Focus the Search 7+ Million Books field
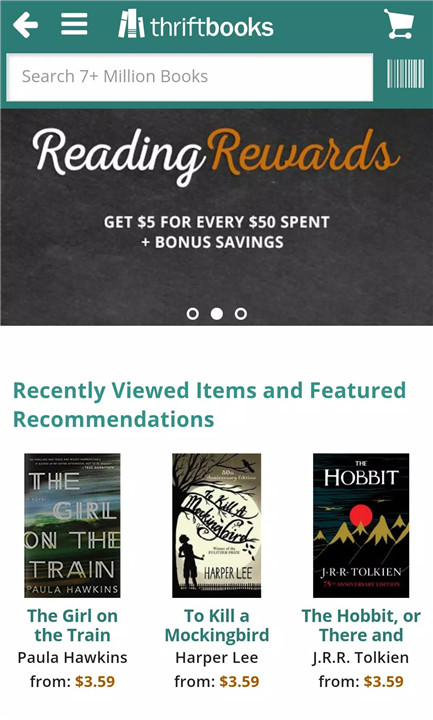The image size is (433, 720). (190, 77)
